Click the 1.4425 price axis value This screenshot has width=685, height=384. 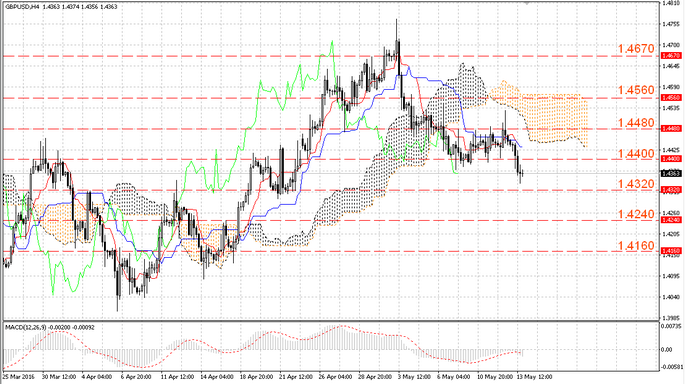click(x=671, y=150)
